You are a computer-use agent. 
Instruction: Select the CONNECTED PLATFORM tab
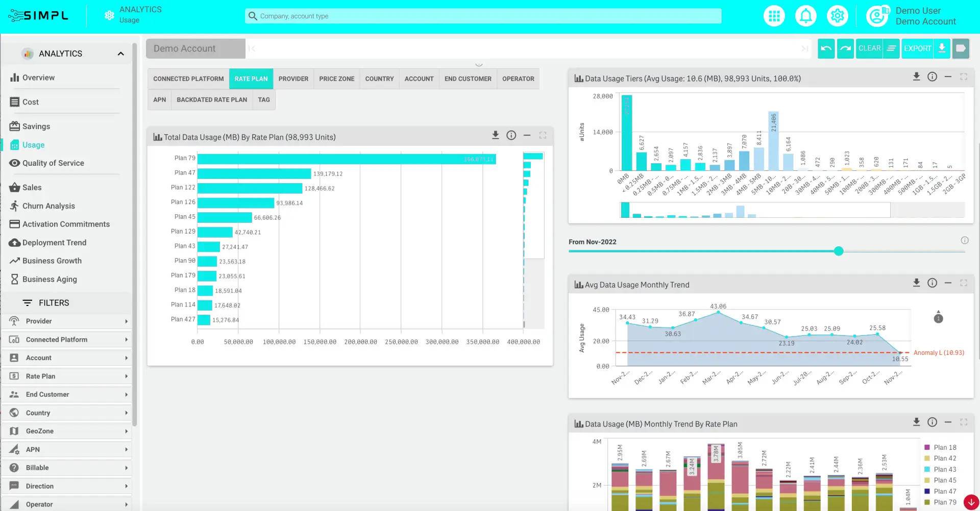(x=188, y=79)
